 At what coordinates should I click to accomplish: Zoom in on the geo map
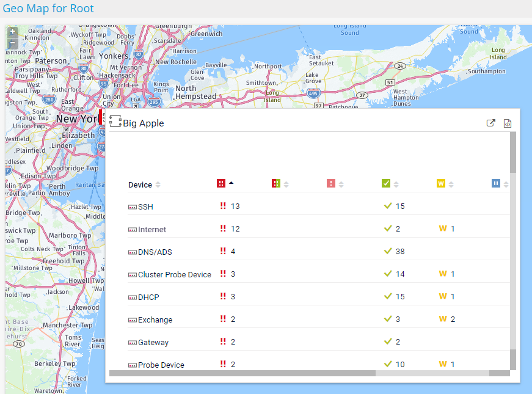13,32
